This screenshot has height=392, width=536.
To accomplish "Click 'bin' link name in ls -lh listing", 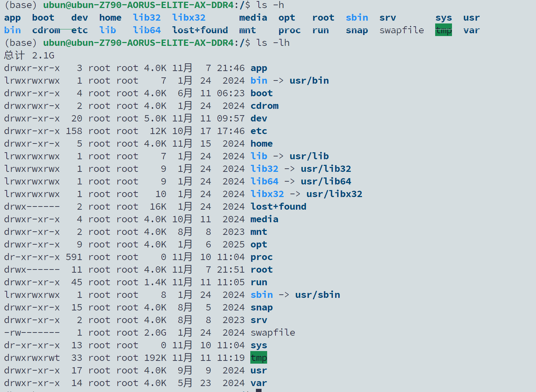I will click(259, 80).
